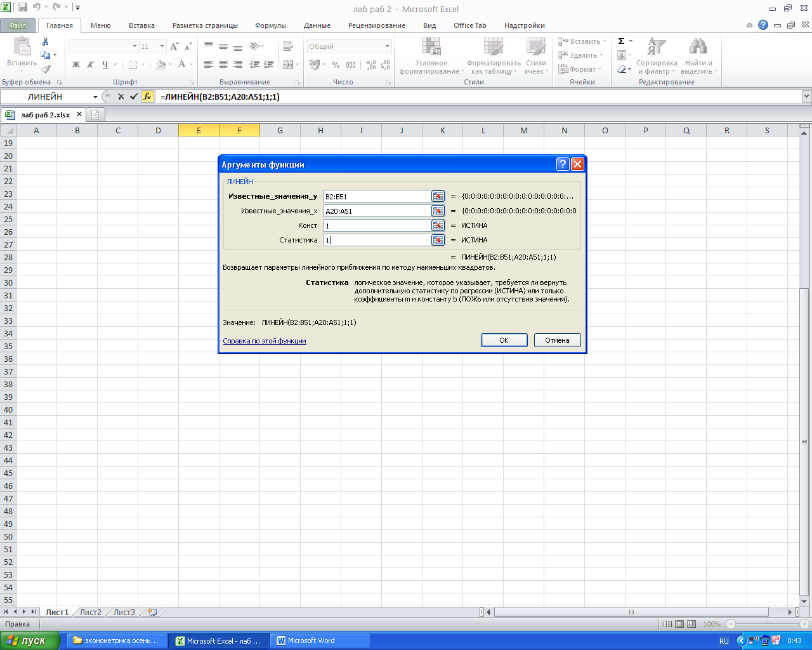The image size is (812, 650).
Task: Click the Найти и выделить binoculars icon
Action: [697, 46]
